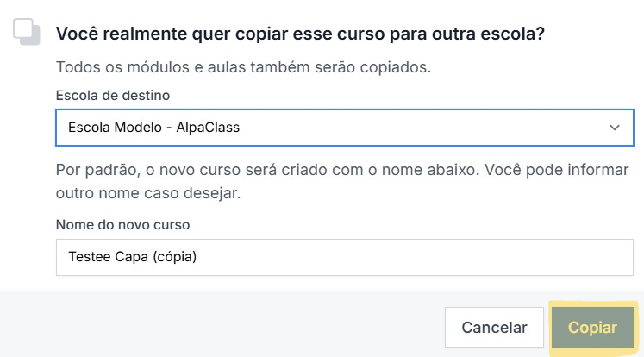Open the Escola Modelo - AlpaClass selector
The image size is (644, 357).
pos(345,128)
